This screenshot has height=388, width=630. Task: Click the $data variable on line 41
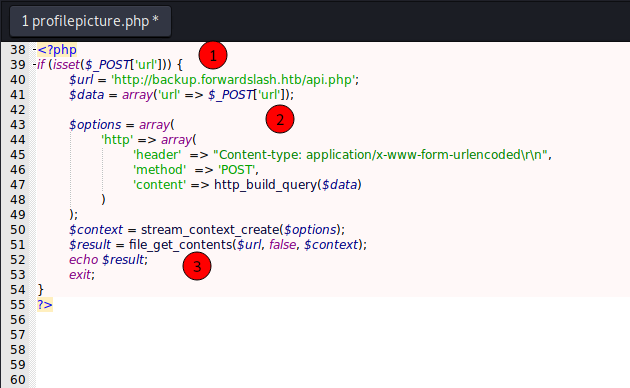coord(86,95)
